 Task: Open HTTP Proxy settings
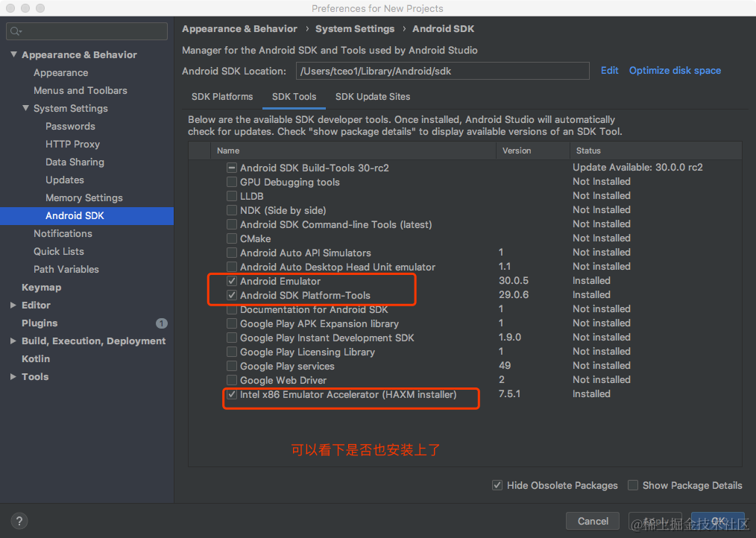[x=73, y=144]
